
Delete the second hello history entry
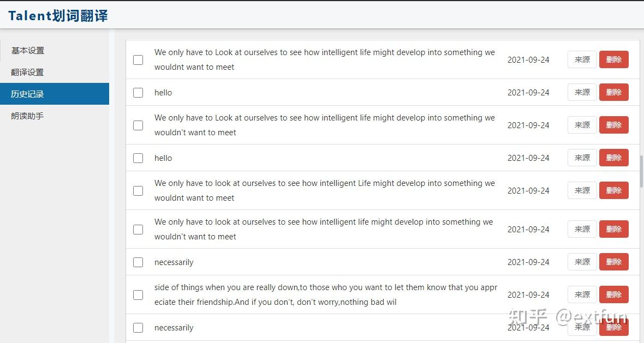(613, 158)
